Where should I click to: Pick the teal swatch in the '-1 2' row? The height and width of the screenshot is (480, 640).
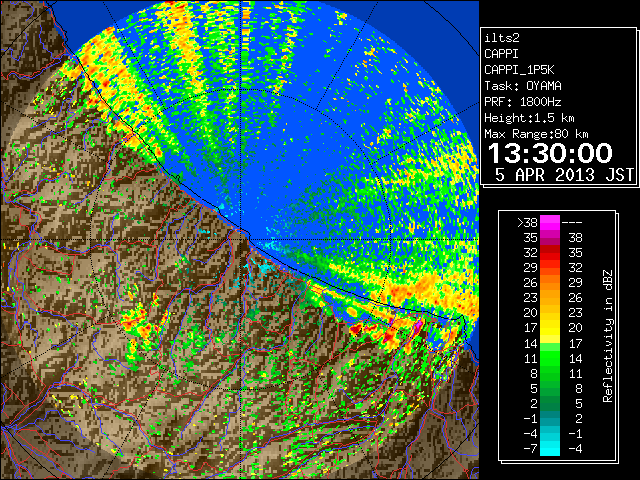pyautogui.click(x=550, y=418)
